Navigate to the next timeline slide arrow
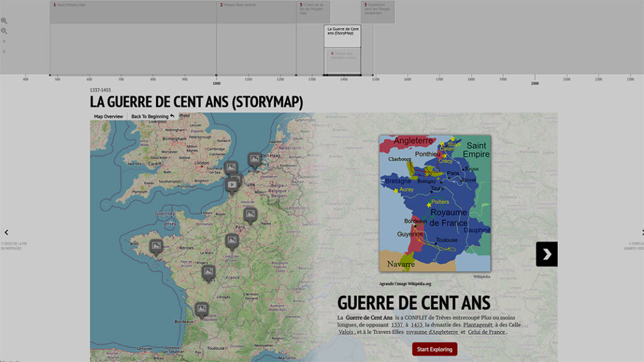This screenshot has height=362, width=644. (642, 232)
